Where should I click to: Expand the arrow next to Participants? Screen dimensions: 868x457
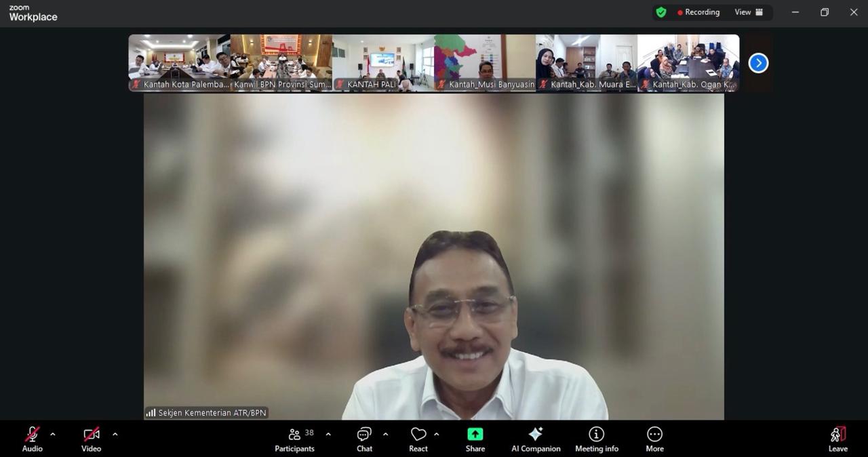[x=328, y=434]
